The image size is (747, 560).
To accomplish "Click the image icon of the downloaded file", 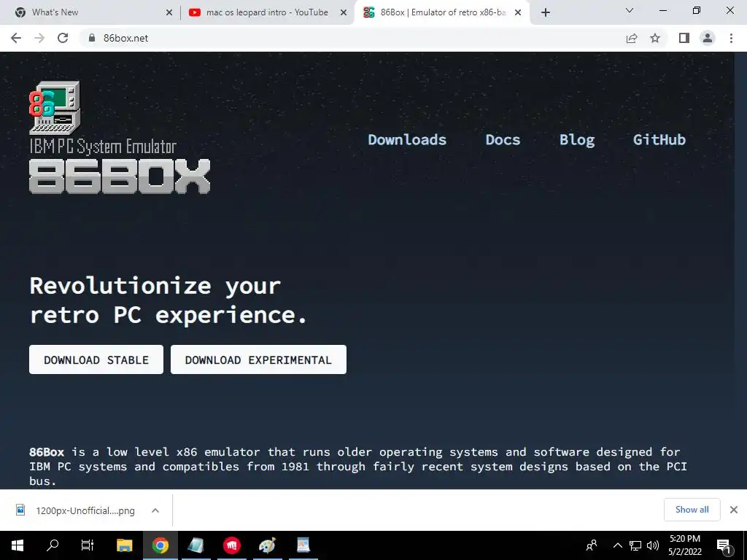I will [20, 510].
